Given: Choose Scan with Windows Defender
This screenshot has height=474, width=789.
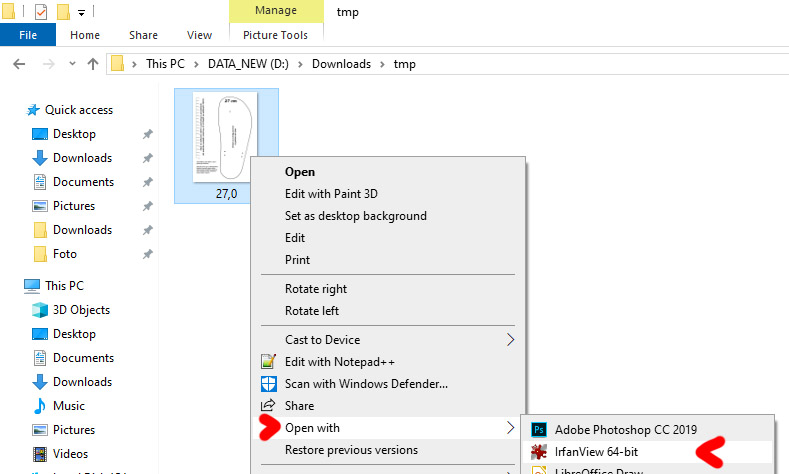Looking at the screenshot, I should tap(366, 384).
